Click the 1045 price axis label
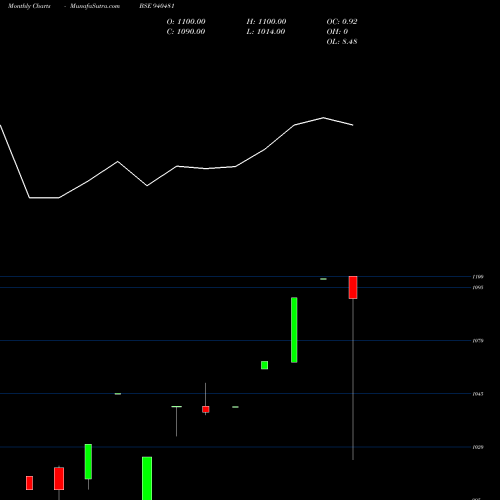 click(478, 394)
